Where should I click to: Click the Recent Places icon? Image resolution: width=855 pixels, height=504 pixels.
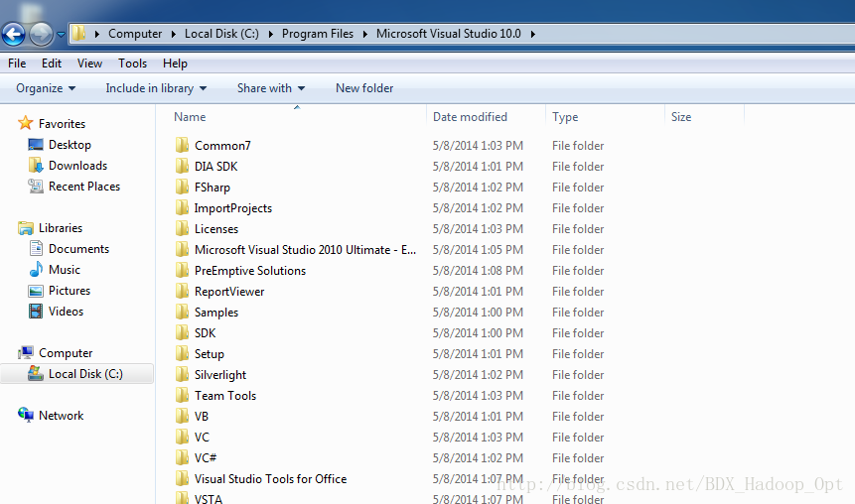pyautogui.click(x=36, y=187)
